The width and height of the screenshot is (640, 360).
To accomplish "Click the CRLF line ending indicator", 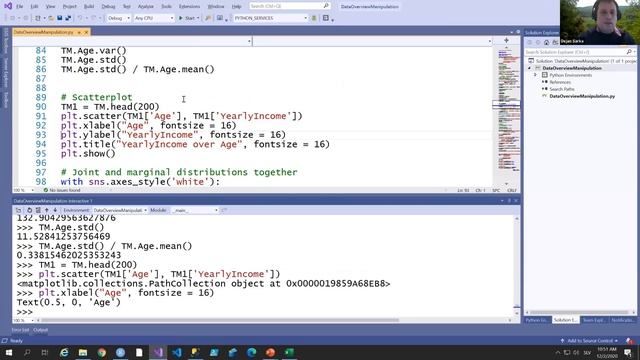I will pyautogui.click(x=512, y=190).
